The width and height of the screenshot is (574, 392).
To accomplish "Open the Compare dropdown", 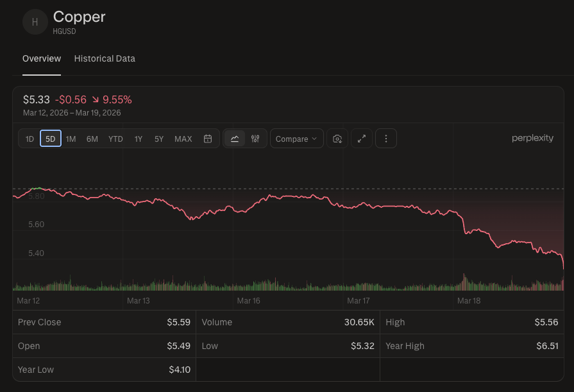I will pyautogui.click(x=296, y=139).
